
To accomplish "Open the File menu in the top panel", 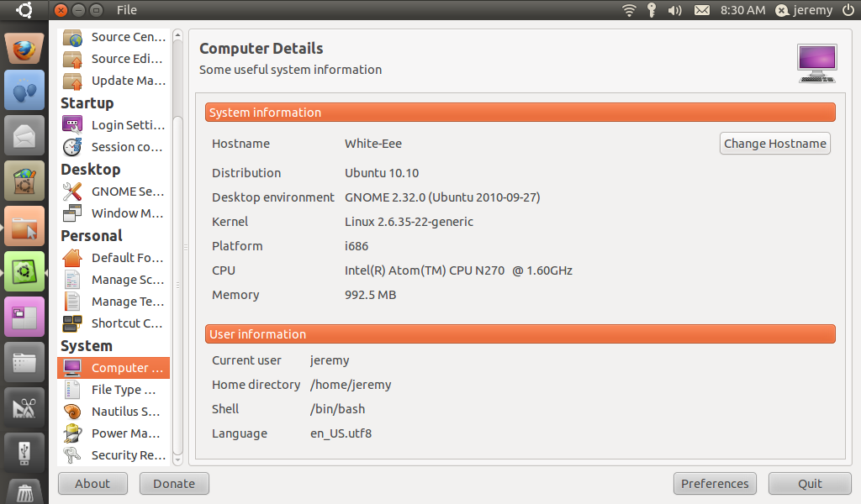I will pyautogui.click(x=127, y=10).
